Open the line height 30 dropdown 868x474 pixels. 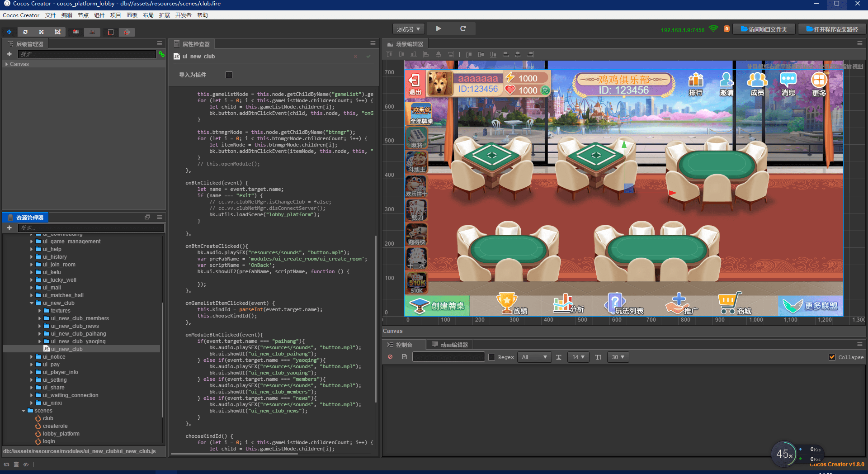point(618,357)
